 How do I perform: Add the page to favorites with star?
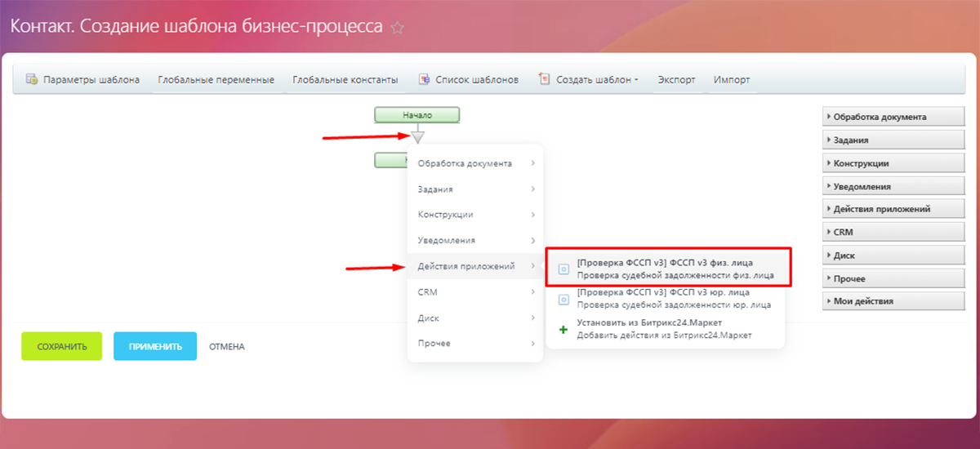click(398, 28)
